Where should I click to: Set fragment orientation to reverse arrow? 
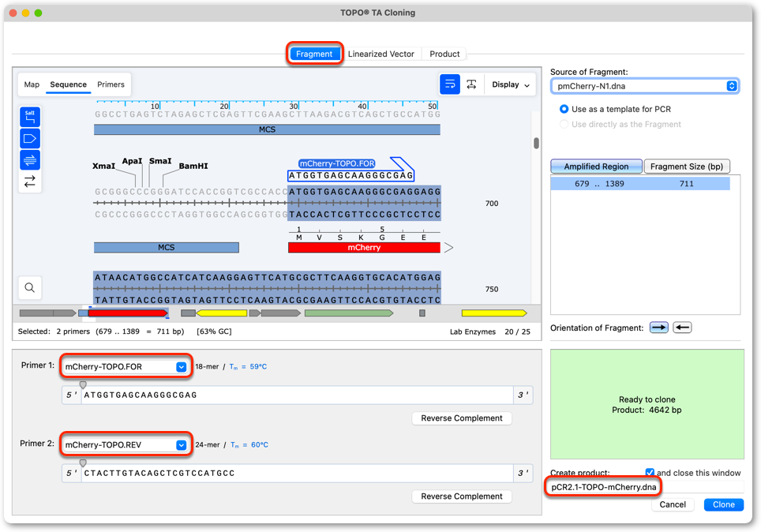pos(682,328)
